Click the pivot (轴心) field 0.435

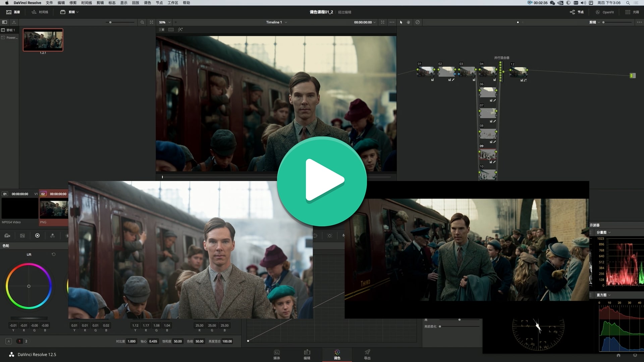point(153,341)
